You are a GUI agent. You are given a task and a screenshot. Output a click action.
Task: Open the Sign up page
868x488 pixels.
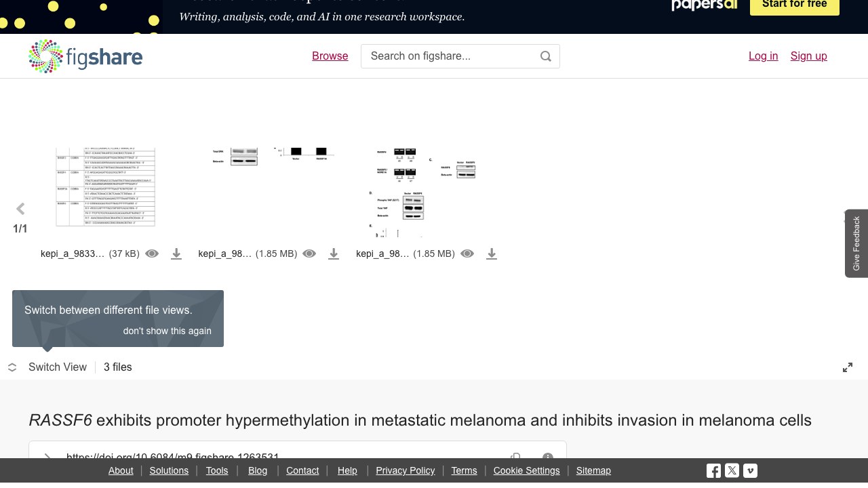(x=808, y=56)
